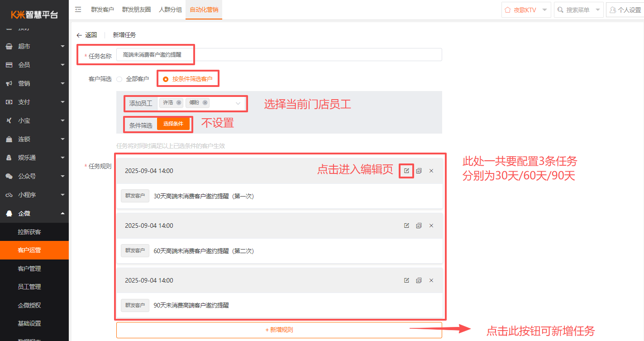The image size is (644, 341).
Task: Collapse the 企微 sidebar section
Action: click(34, 213)
